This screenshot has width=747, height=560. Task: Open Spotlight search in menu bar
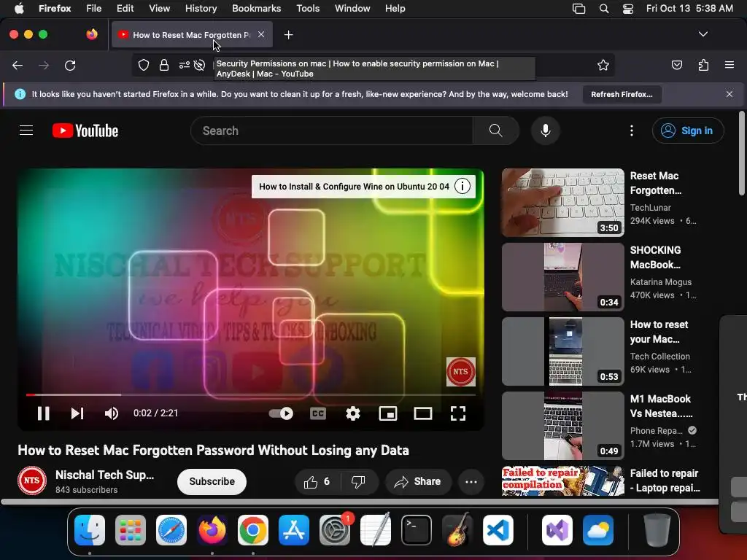coord(604,9)
